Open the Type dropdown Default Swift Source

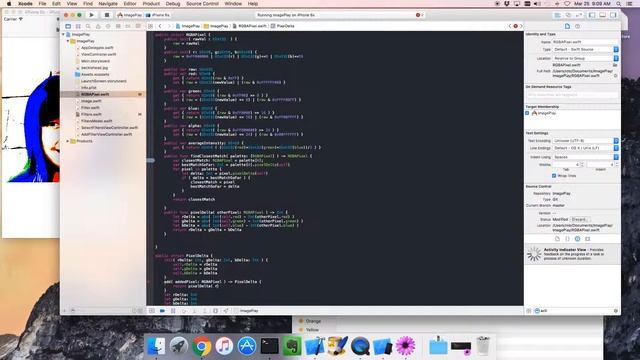point(585,49)
